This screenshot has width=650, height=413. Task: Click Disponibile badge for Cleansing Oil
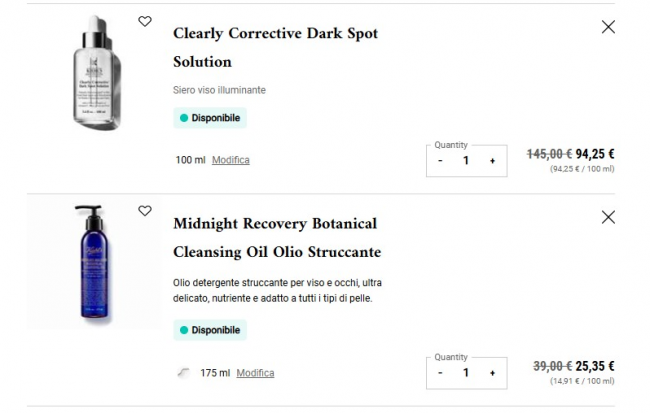pyautogui.click(x=210, y=330)
